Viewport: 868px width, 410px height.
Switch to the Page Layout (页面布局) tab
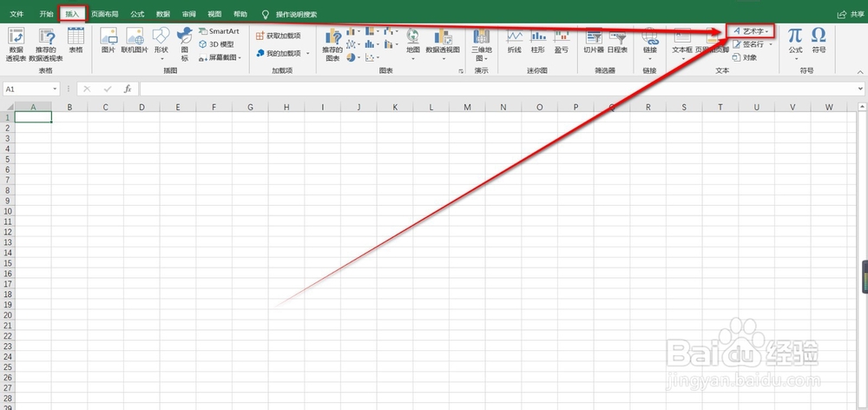click(x=105, y=14)
